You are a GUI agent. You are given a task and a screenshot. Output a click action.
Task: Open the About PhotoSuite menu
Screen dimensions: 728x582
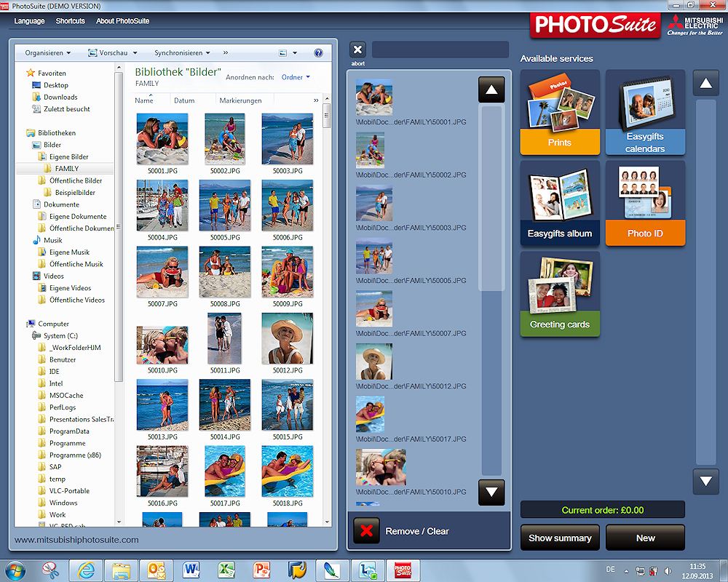pyautogui.click(x=122, y=21)
